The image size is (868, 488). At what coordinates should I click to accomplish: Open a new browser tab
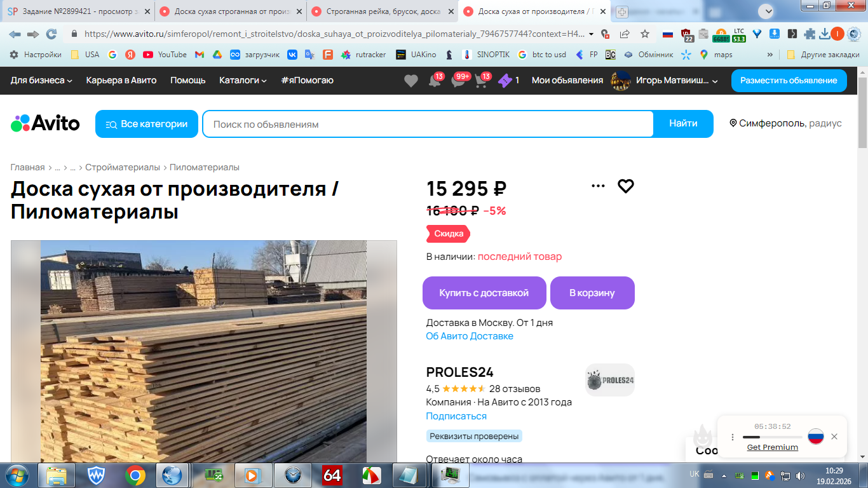pos(622,11)
